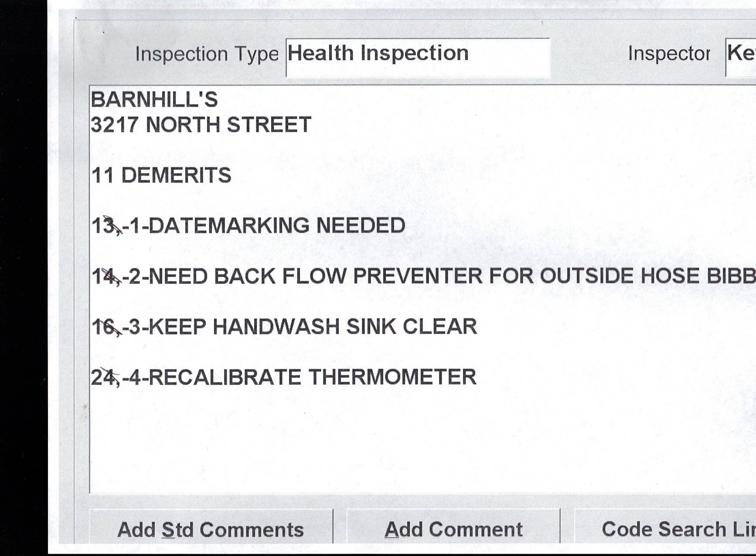Click the word THERMOMETER
This screenshot has width=756, height=556.
tap(392, 377)
